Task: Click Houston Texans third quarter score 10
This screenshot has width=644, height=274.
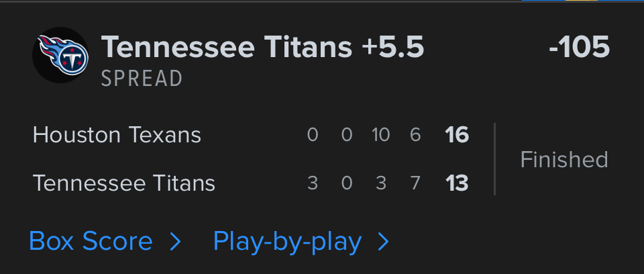Action: pyautogui.click(x=380, y=135)
